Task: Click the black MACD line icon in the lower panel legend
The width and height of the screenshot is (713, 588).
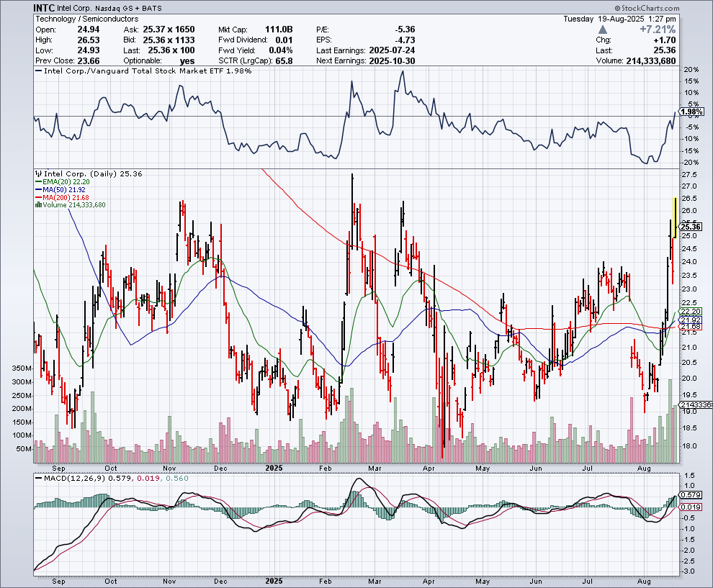Action: 38,479
